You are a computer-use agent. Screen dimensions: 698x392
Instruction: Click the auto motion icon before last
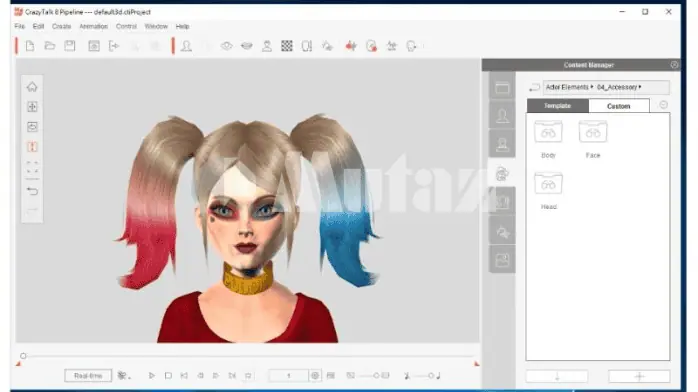[392, 46]
